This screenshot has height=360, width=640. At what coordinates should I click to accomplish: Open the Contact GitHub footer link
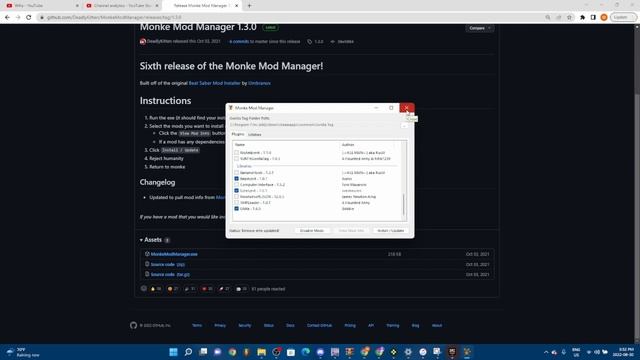click(x=319, y=326)
